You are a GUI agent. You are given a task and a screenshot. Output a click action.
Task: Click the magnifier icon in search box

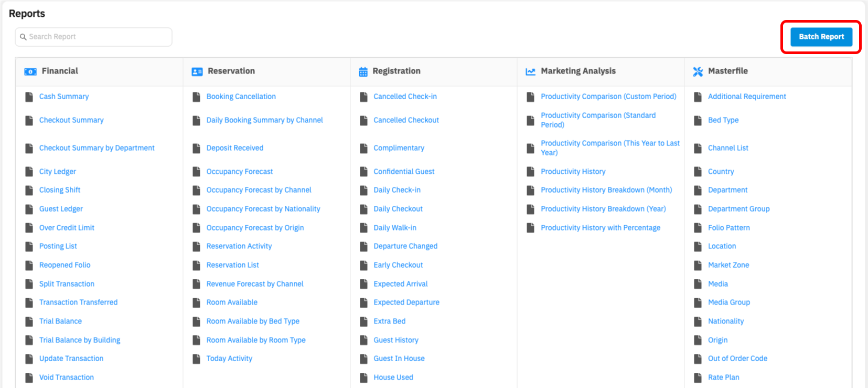click(x=23, y=37)
